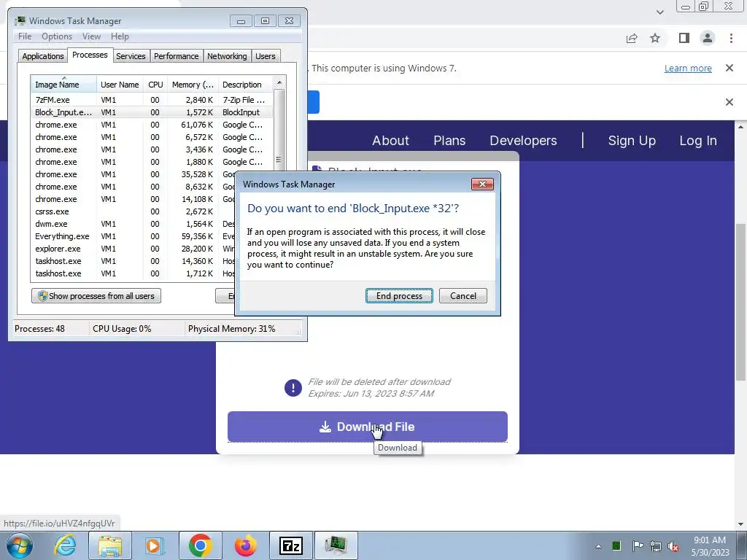This screenshot has width=747, height=560.
Task: Open Action Center flag tray icon
Action: tap(638, 545)
